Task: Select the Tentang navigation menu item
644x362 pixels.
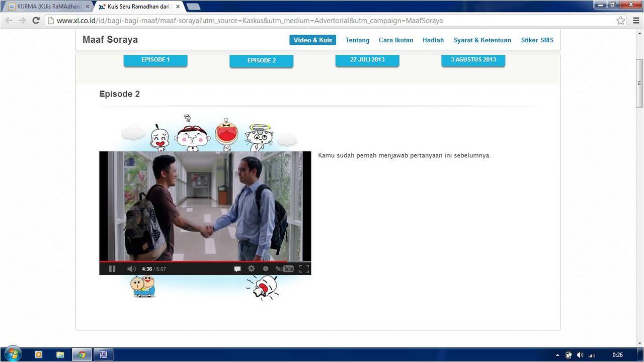Action: (x=357, y=40)
